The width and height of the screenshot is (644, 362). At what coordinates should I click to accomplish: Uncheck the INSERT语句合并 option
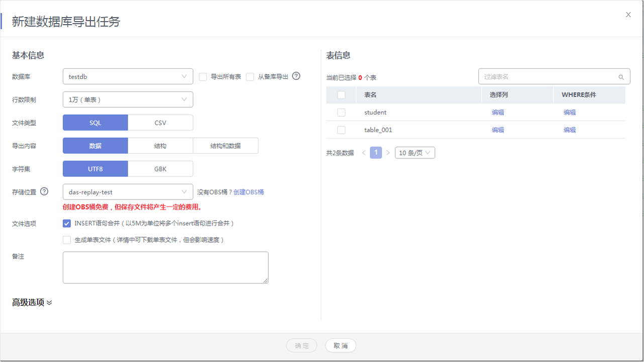(x=67, y=223)
